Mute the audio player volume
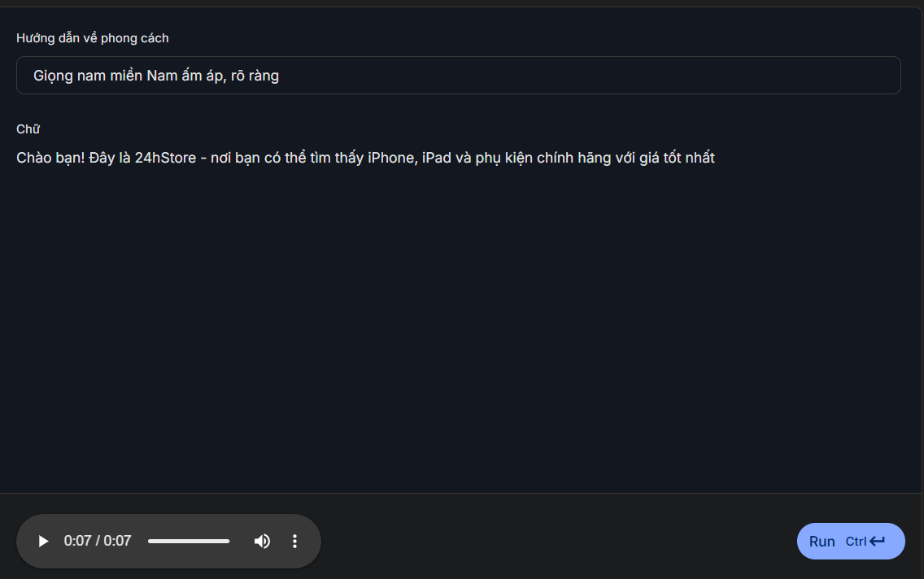Image resolution: width=924 pixels, height=579 pixels. click(262, 542)
